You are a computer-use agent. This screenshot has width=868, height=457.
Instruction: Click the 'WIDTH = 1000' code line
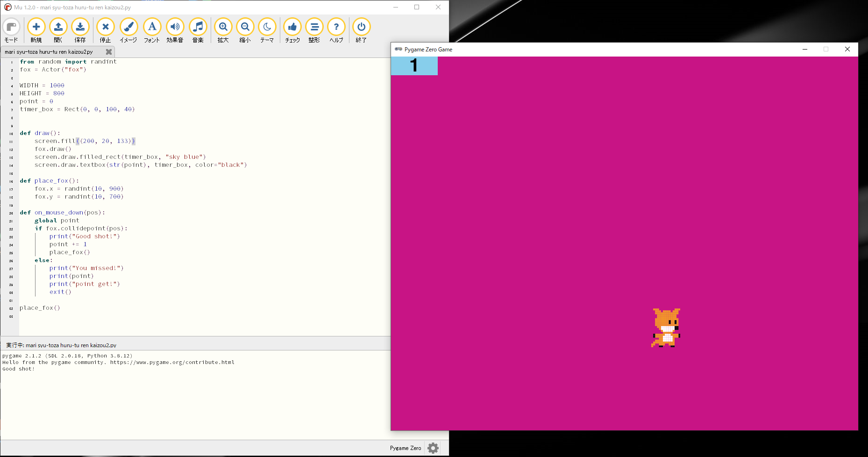[42, 86]
